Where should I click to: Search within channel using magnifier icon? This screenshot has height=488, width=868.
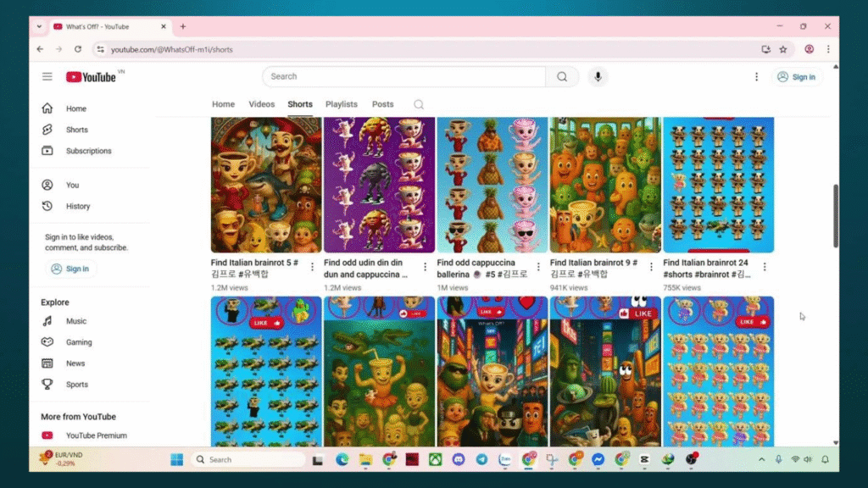[419, 104]
